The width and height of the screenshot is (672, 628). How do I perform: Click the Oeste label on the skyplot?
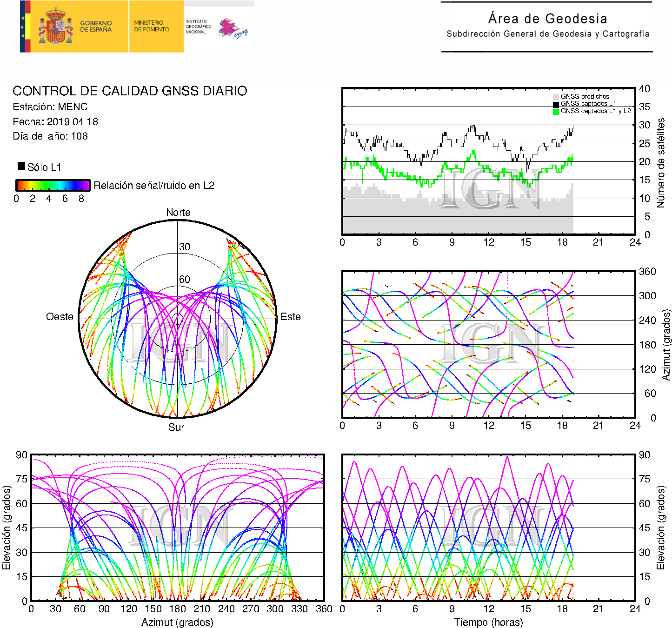point(60,317)
